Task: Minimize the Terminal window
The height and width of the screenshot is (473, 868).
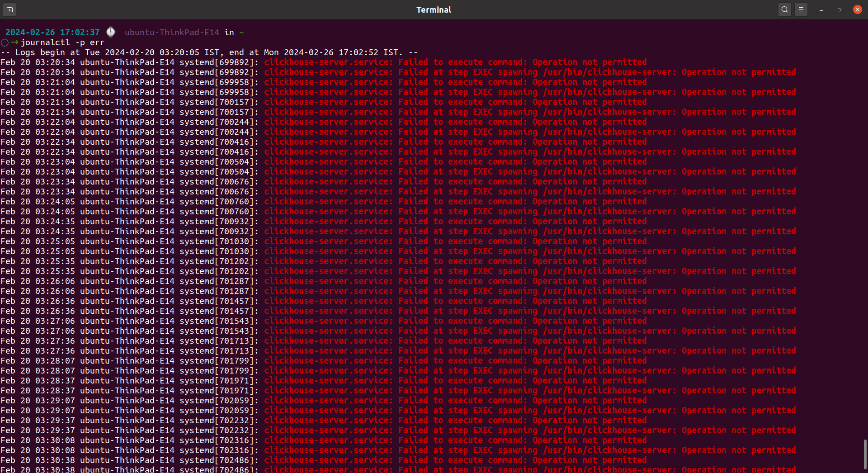Action: pos(821,9)
